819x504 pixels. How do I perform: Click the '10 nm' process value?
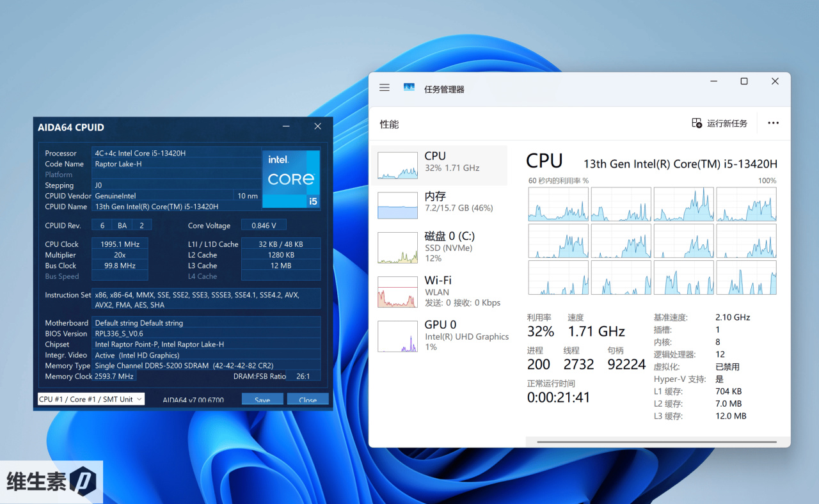click(x=248, y=196)
